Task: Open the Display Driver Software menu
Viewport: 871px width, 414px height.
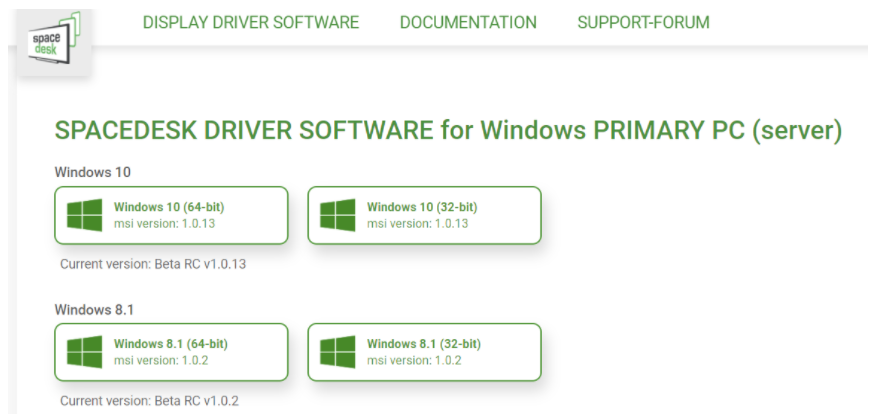Action: pos(251,22)
